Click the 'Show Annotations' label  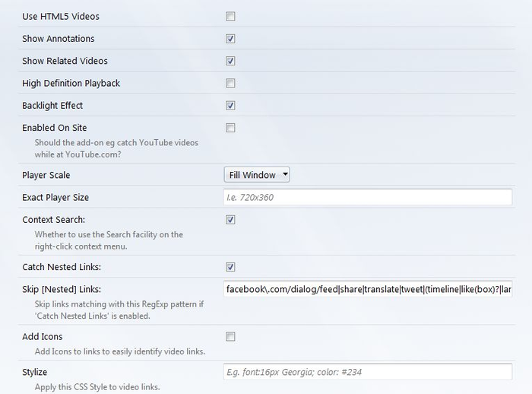[x=59, y=39]
